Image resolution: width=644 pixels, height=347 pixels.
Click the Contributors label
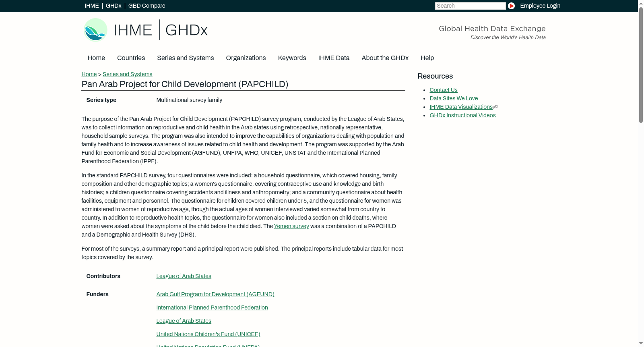click(x=103, y=276)
